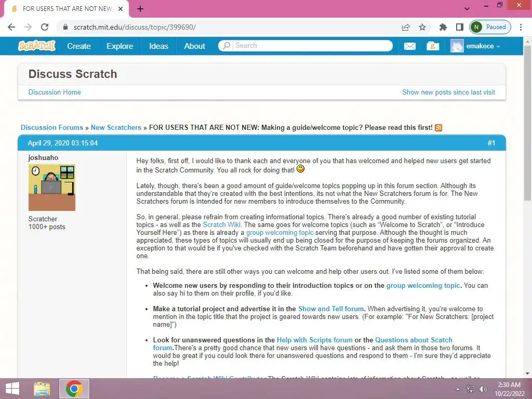Image resolution: width=532 pixels, height=399 pixels.
Task: Open the Scratch Wiki link
Action: pyautogui.click(x=221, y=224)
